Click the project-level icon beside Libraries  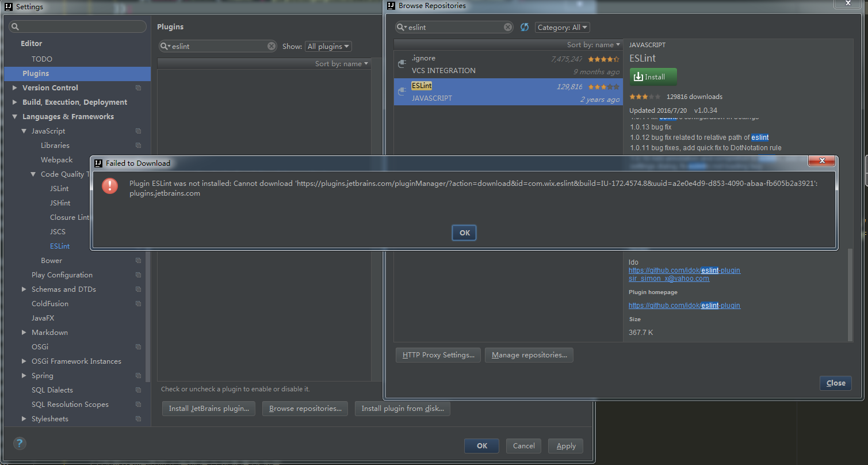click(138, 146)
